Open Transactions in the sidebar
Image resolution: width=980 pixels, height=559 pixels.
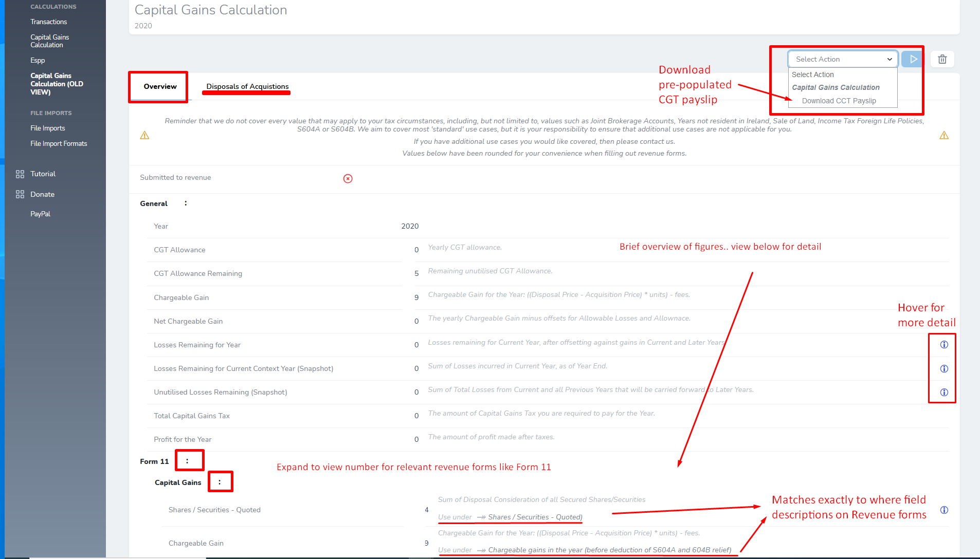49,22
